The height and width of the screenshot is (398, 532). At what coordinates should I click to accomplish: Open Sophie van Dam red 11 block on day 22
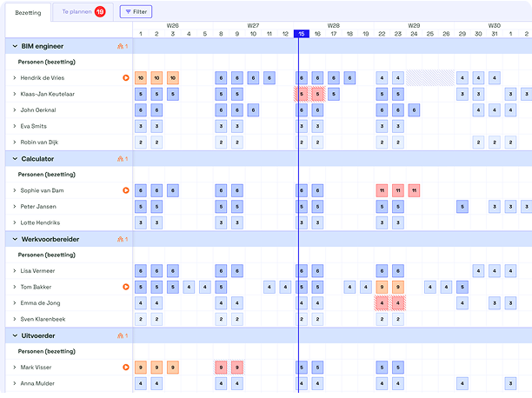[382, 190]
